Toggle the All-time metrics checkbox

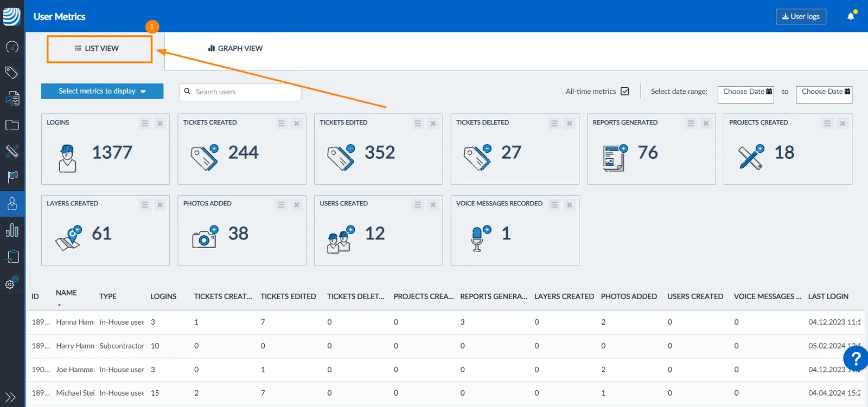(625, 91)
